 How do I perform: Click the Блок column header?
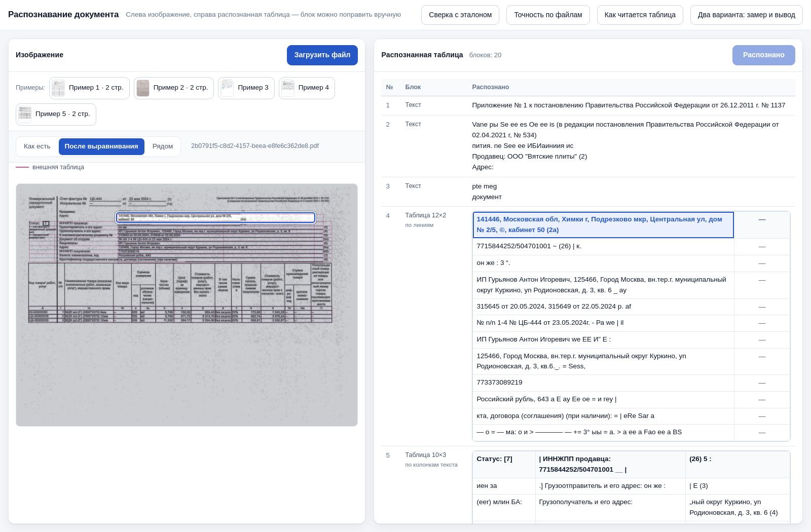click(x=413, y=87)
